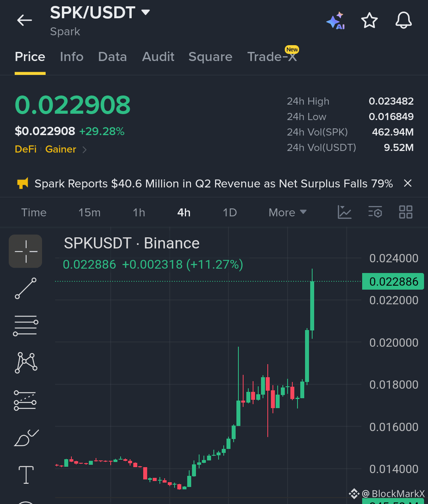
Task: Open the Data tab
Action: (112, 57)
